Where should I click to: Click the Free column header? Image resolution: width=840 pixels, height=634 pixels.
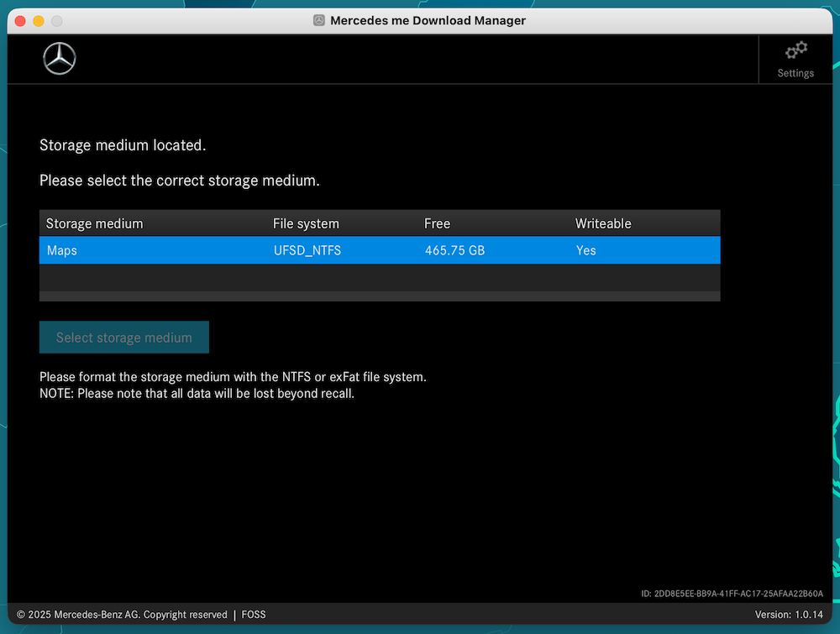[437, 223]
